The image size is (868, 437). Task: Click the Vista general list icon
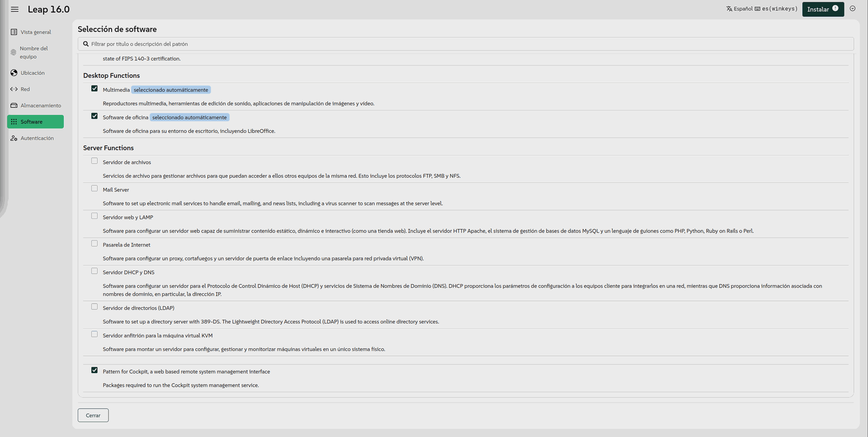click(x=14, y=32)
